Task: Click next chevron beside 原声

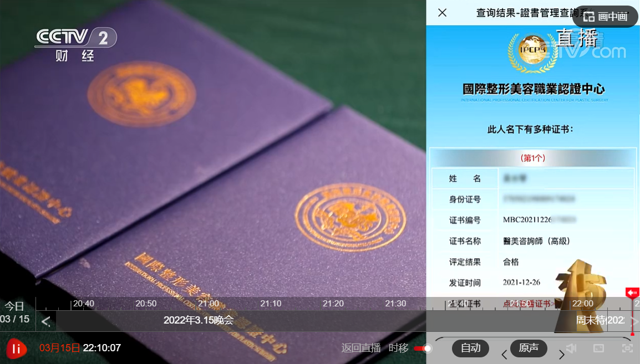Action: pyautogui.click(x=561, y=355)
